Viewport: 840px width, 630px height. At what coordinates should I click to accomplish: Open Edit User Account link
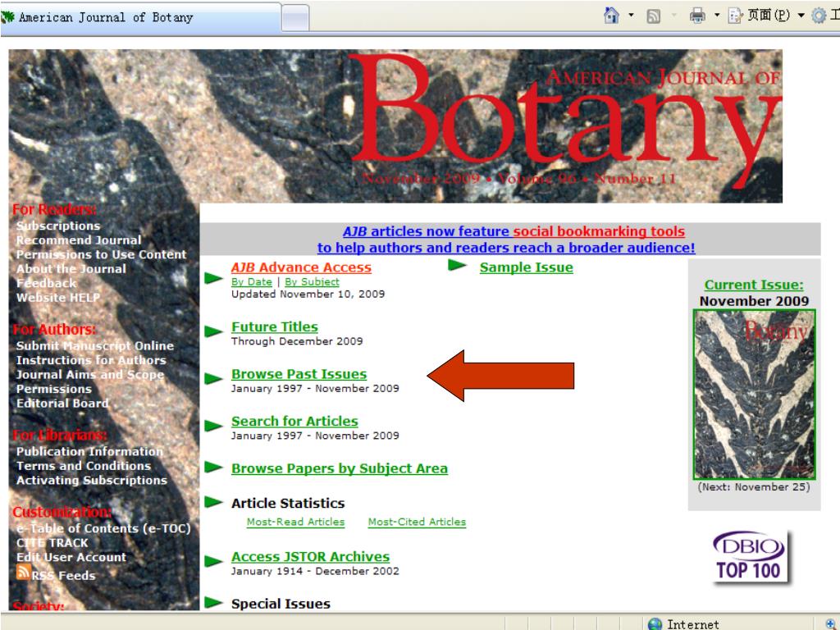pyautogui.click(x=71, y=558)
